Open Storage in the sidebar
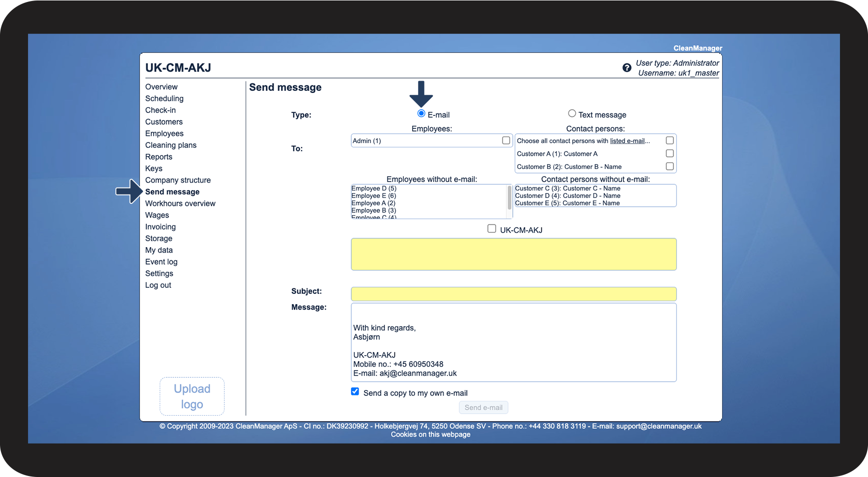The image size is (868, 477). pyautogui.click(x=159, y=239)
